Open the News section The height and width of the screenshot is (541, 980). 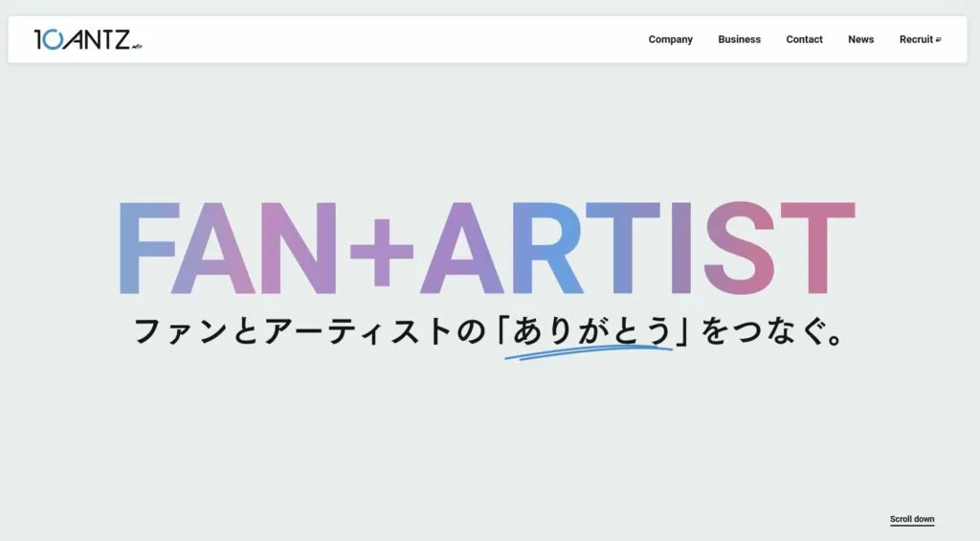(860, 39)
